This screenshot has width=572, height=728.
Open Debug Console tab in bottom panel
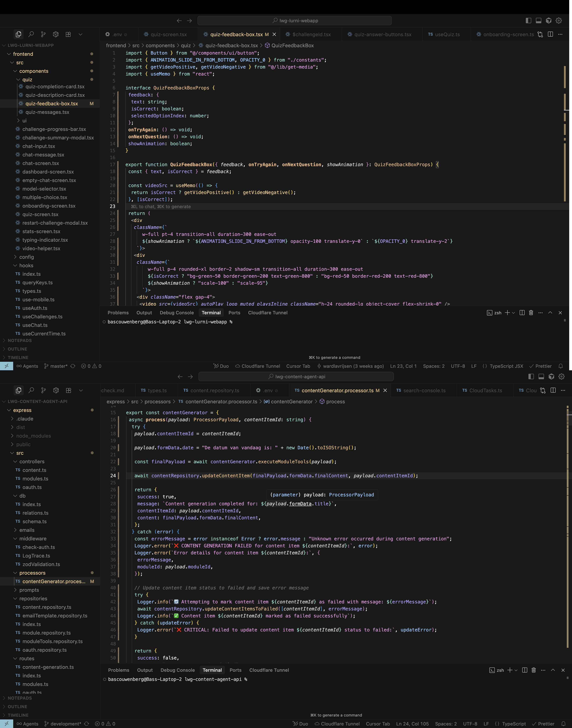tap(177, 670)
